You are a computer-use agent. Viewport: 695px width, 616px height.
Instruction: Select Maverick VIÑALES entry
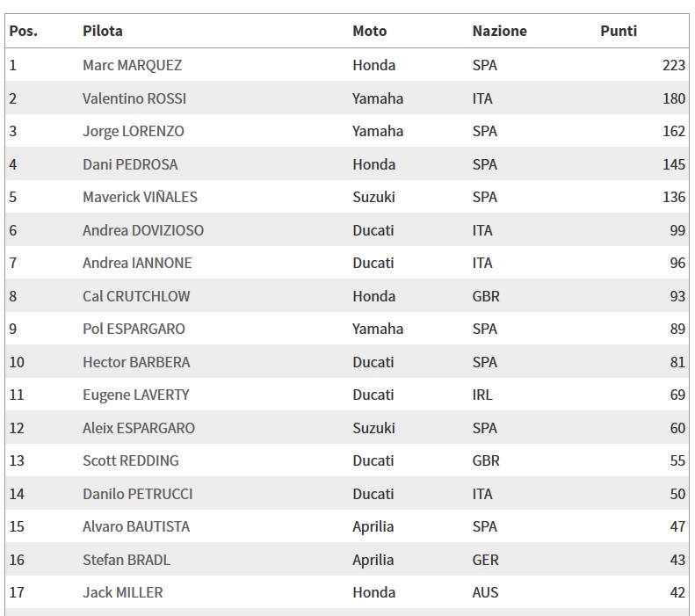click(140, 197)
